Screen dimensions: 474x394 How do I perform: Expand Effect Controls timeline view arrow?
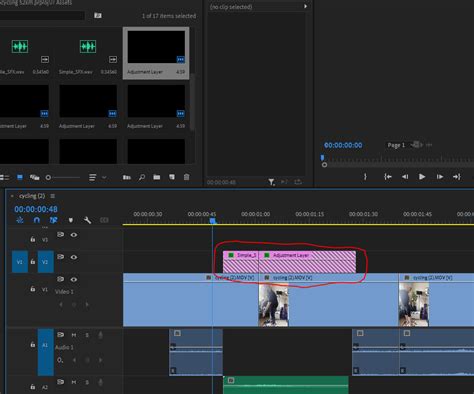click(x=305, y=6)
